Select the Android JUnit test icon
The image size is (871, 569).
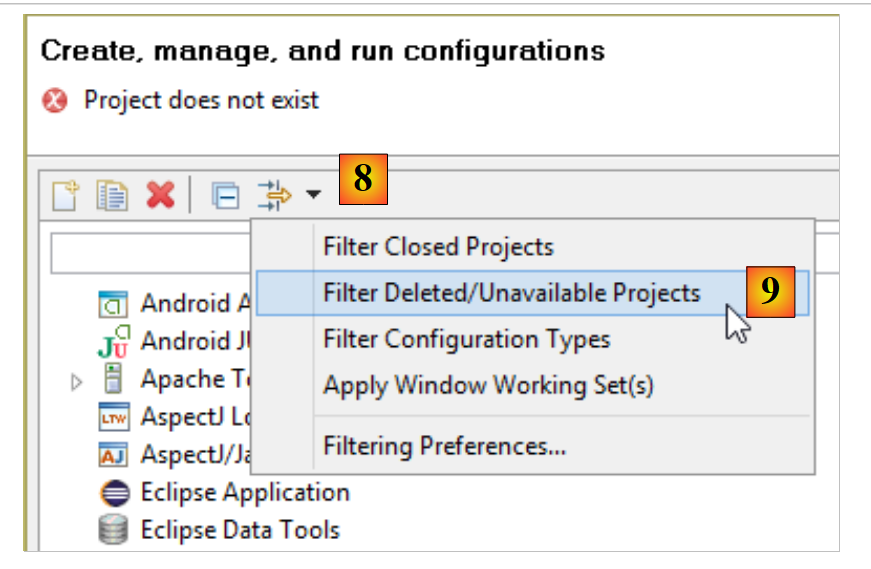(x=113, y=341)
